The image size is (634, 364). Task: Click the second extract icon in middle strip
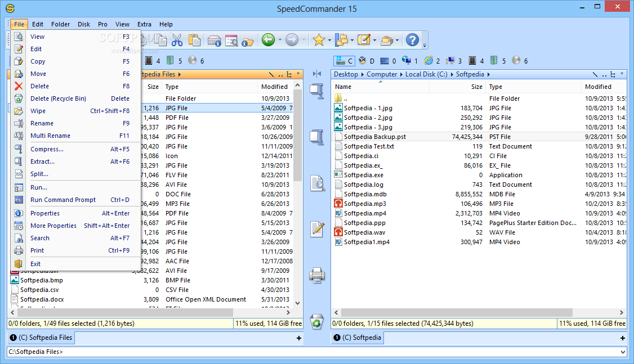[x=317, y=137]
